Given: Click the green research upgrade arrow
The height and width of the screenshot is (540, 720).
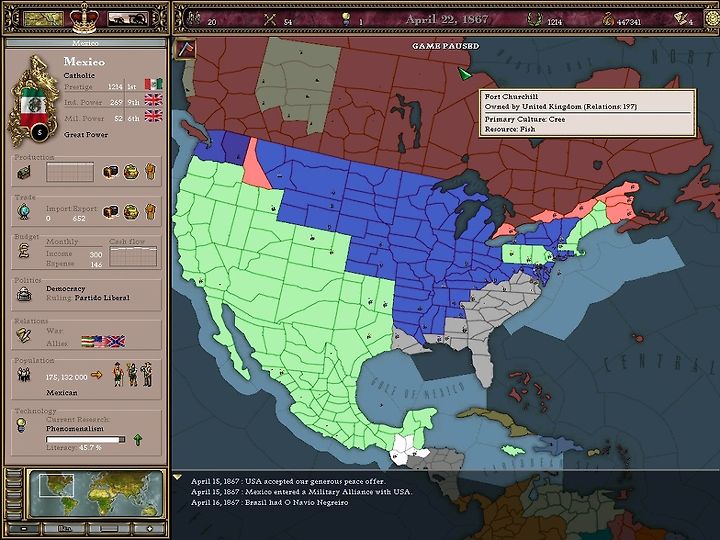Looking at the screenshot, I should coord(138,439).
